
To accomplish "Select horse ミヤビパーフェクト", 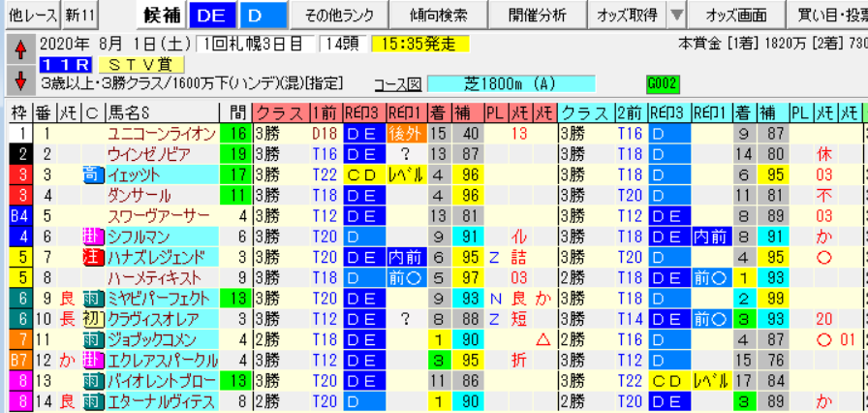I will tap(161, 298).
